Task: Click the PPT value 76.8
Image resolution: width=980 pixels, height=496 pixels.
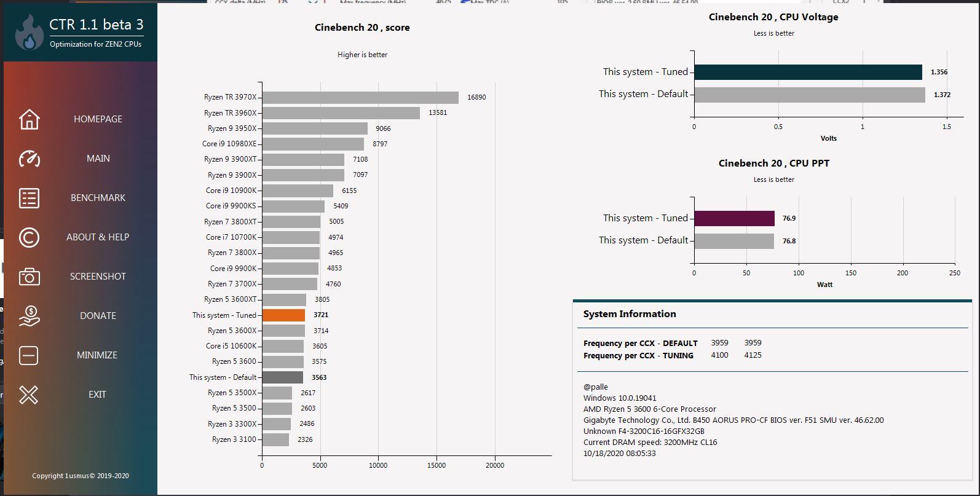Action: tap(789, 241)
